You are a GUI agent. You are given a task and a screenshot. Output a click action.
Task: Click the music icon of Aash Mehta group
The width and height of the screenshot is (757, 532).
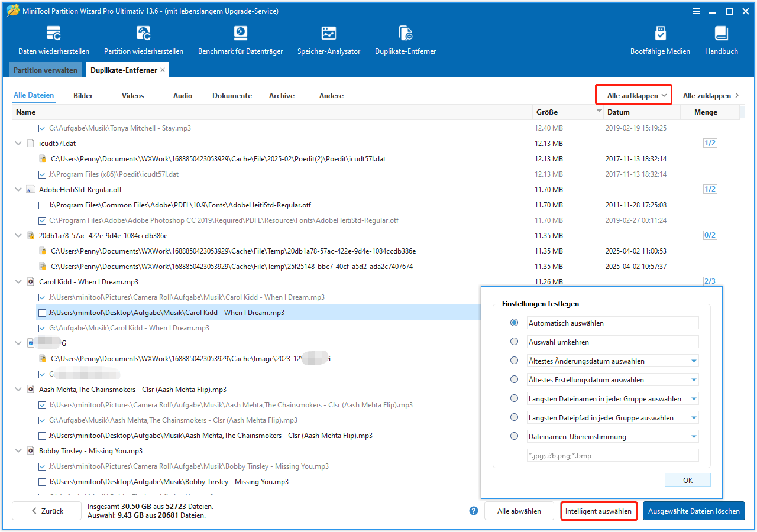coord(31,390)
